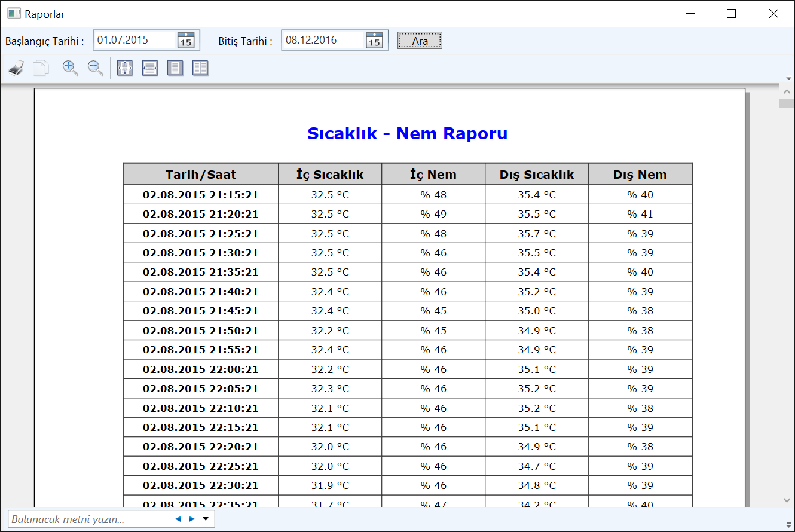Expand the toolbar overflow arrow
This screenshot has width=795, height=532.
pos(788,78)
